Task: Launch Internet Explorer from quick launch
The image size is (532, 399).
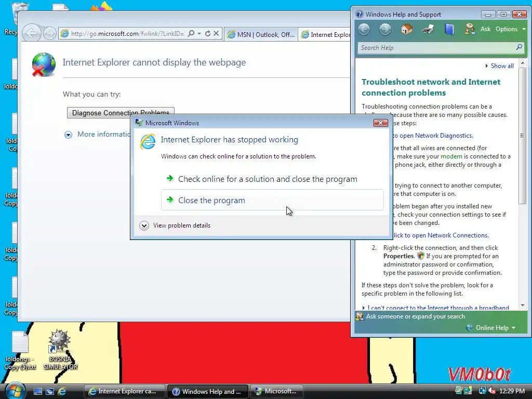Action: coord(62,392)
